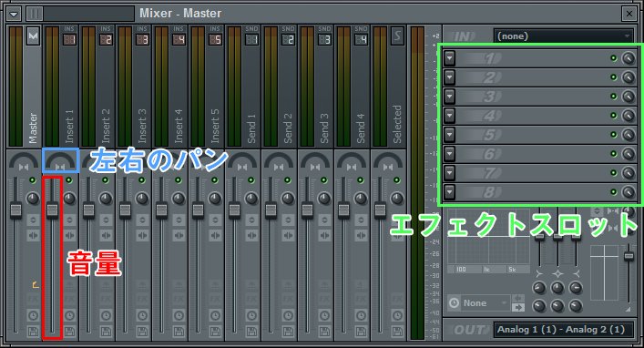Click the pause-style button in the title bar
The image size is (644, 348).
34,14
